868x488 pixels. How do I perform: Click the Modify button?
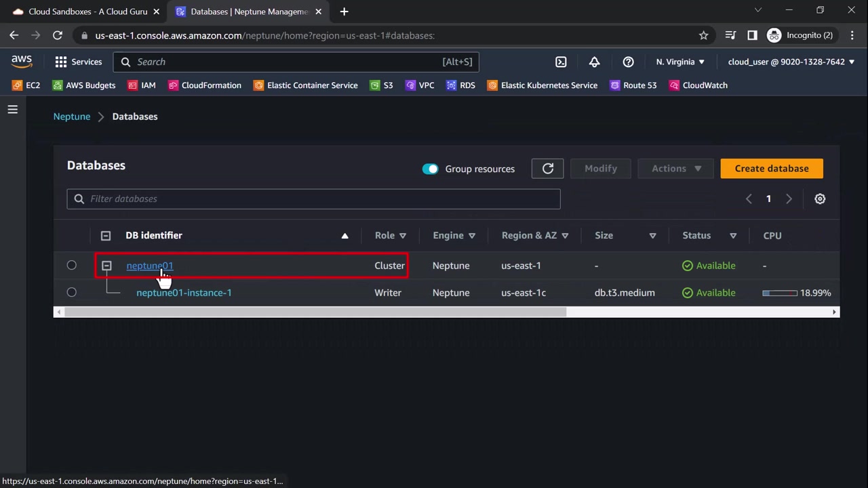click(x=601, y=168)
